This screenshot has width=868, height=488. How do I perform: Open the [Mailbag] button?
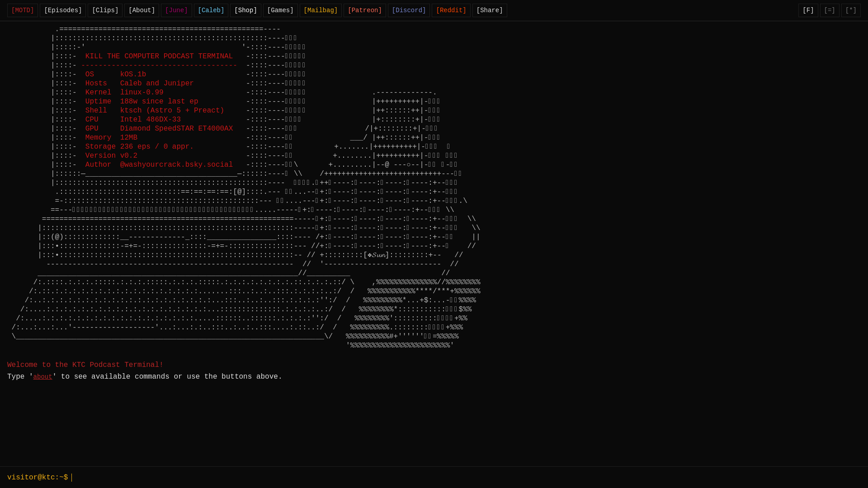pos(321,10)
